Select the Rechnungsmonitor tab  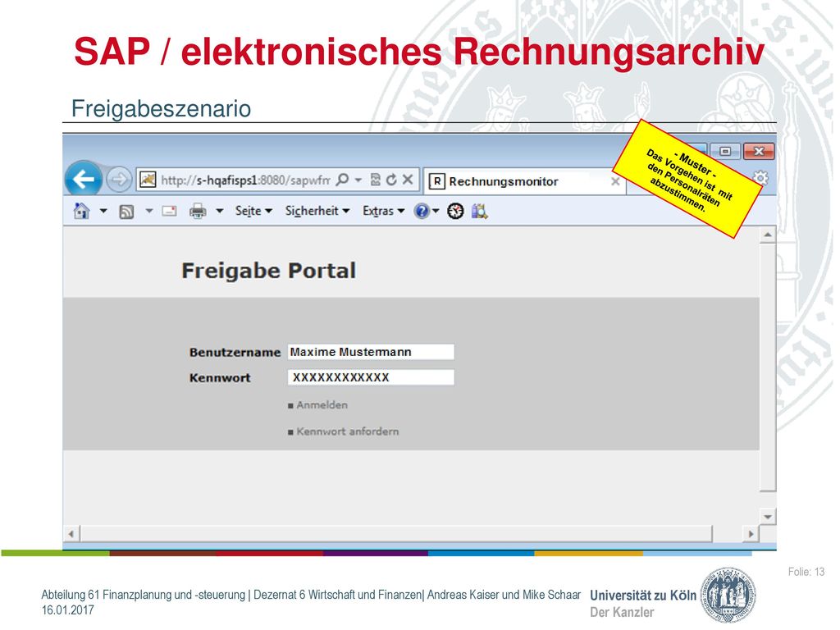(x=524, y=181)
